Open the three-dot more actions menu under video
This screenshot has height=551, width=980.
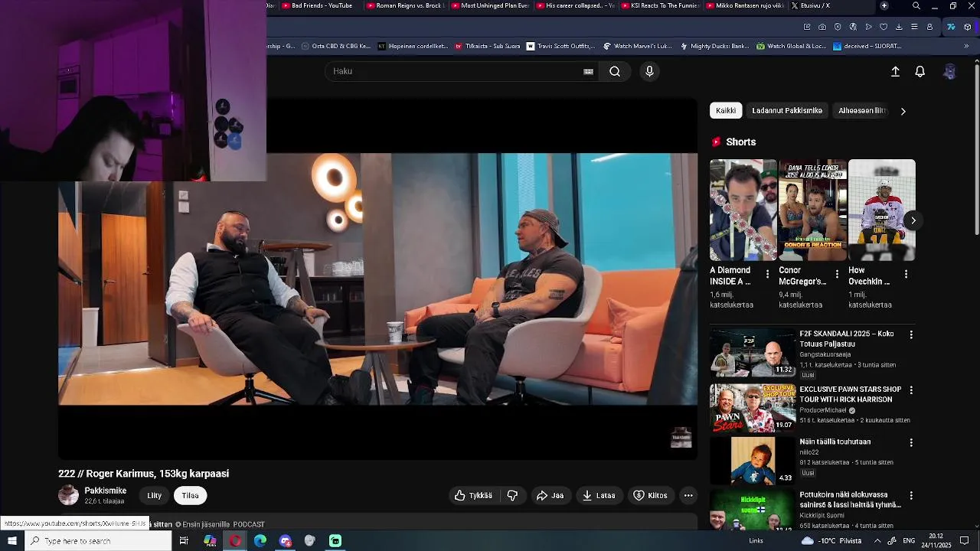pyautogui.click(x=688, y=495)
